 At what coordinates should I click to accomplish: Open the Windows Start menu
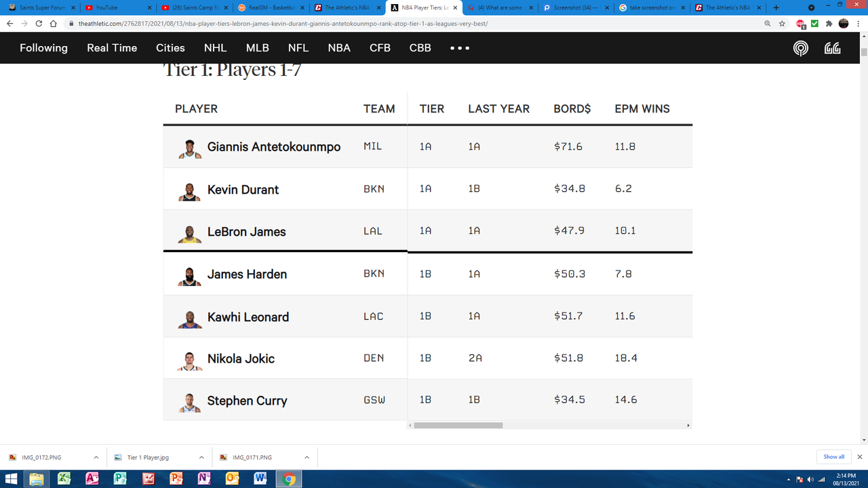pos(12,479)
